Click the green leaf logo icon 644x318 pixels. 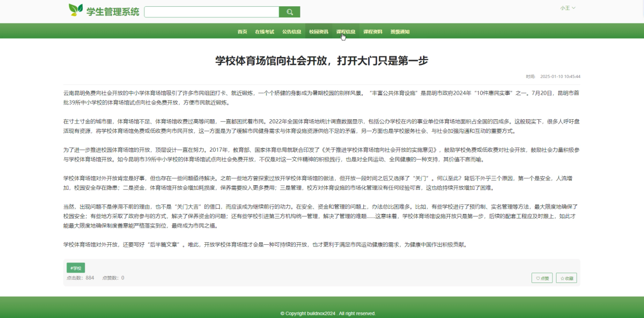[76, 10]
